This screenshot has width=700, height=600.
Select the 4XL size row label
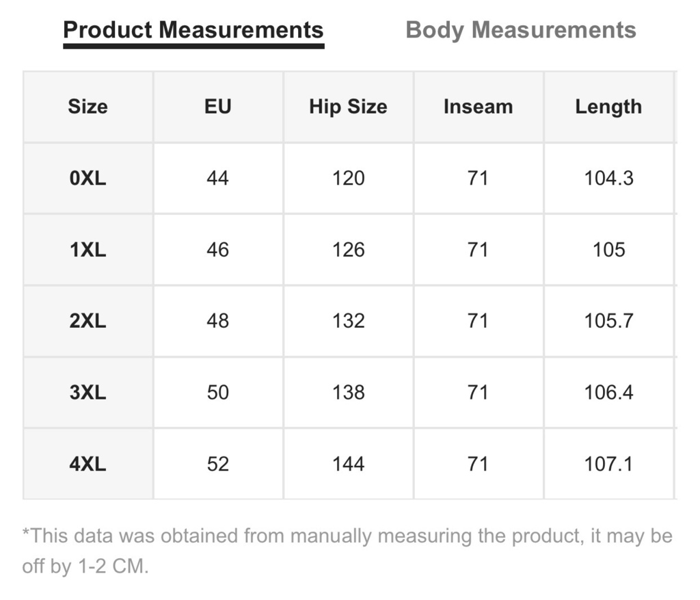[x=88, y=464]
